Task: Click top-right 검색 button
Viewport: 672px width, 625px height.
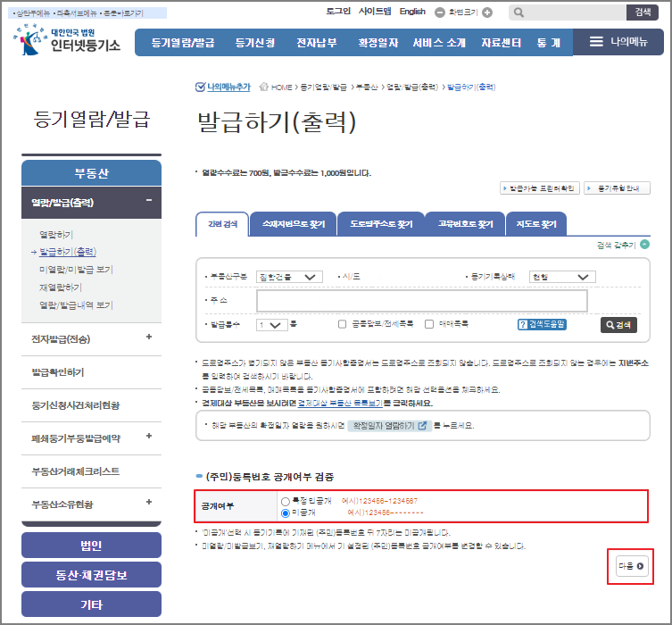Action: pyautogui.click(x=643, y=12)
